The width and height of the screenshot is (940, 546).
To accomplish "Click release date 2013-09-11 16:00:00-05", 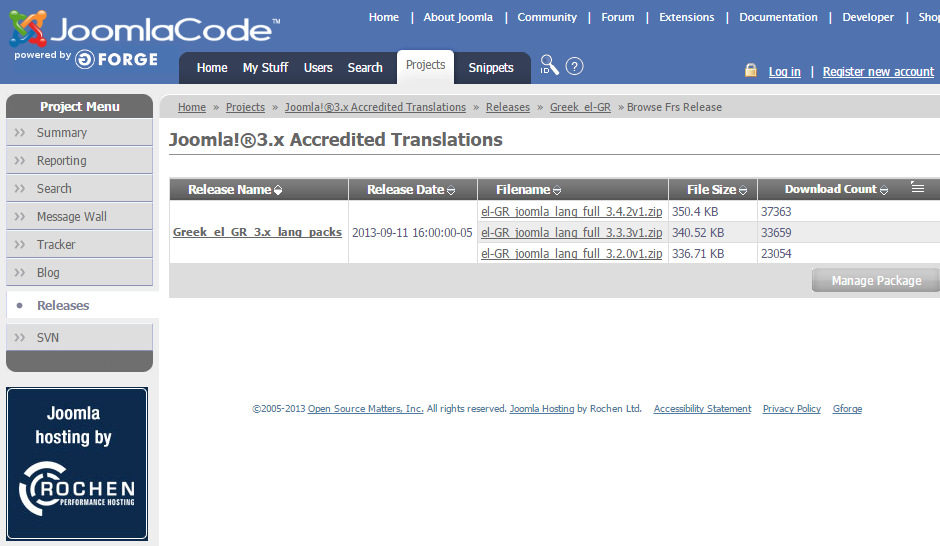I will click(412, 233).
